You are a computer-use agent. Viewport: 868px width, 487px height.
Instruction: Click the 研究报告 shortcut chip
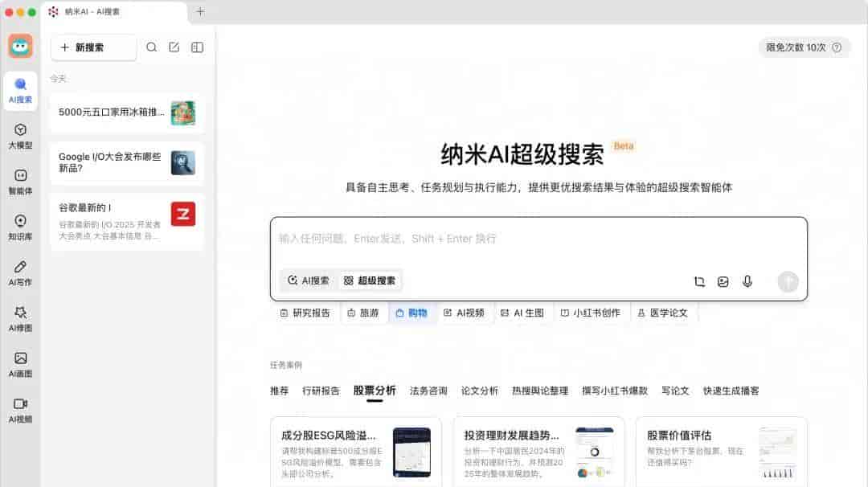[x=305, y=313]
